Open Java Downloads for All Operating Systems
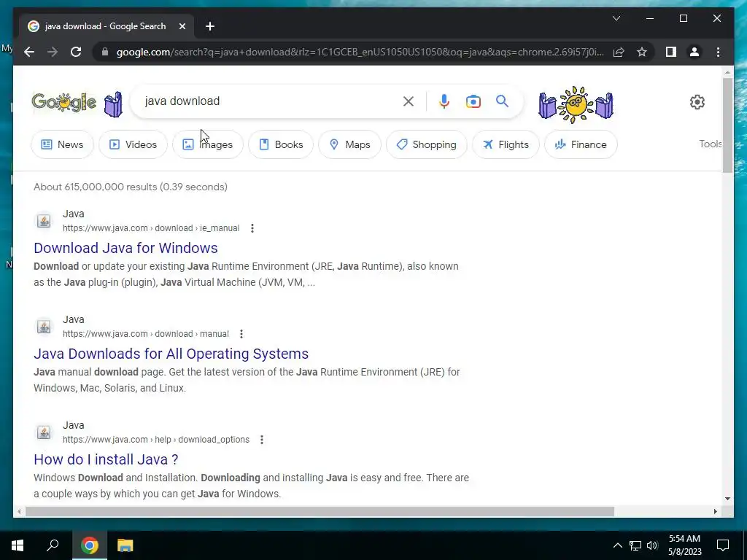The height and width of the screenshot is (560, 747). tap(171, 354)
